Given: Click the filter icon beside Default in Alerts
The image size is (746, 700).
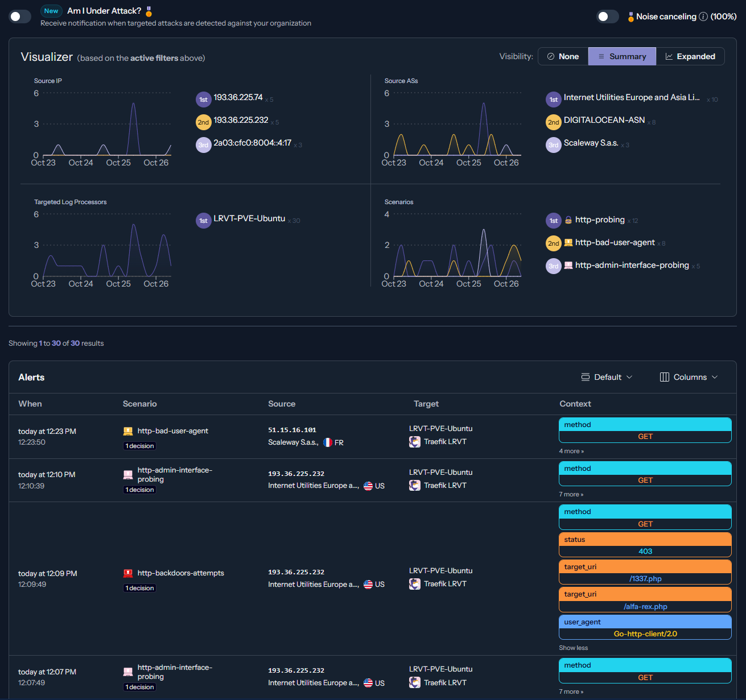Looking at the screenshot, I should point(586,377).
